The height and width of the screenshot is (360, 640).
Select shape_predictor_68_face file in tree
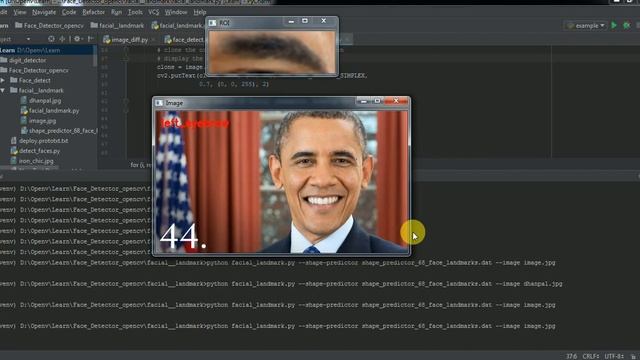[59, 131]
